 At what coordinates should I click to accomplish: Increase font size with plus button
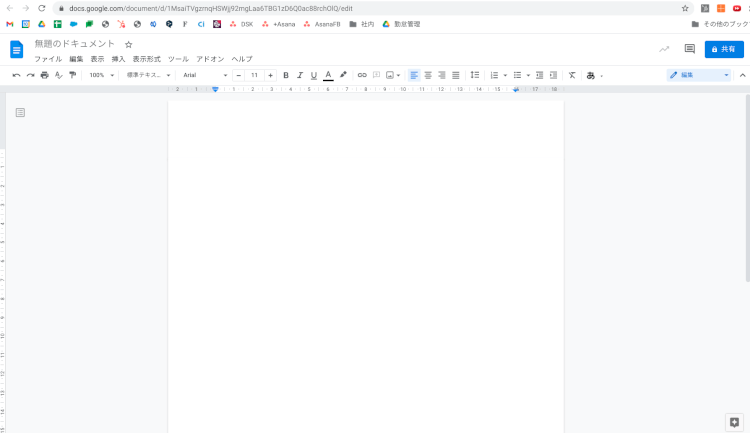(x=270, y=75)
